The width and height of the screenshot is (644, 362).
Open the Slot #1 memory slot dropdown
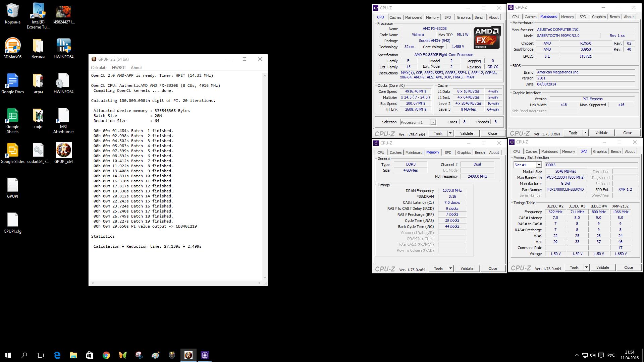click(539, 165)
